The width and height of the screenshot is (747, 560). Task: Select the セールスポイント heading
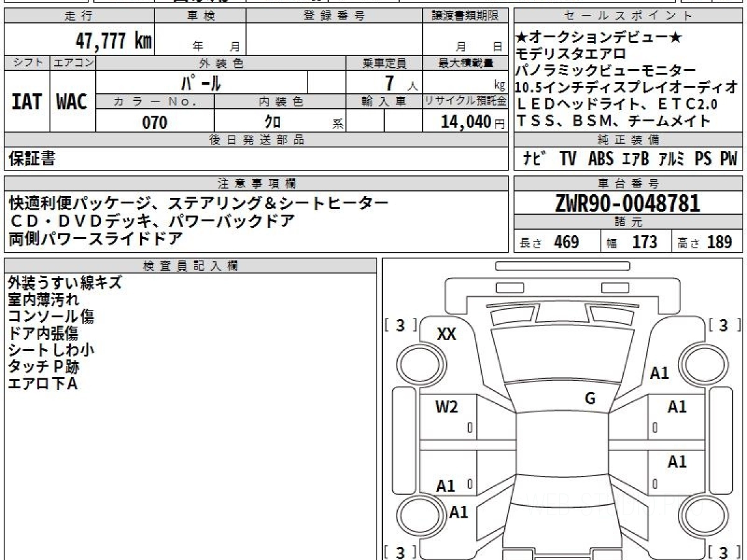629,16
